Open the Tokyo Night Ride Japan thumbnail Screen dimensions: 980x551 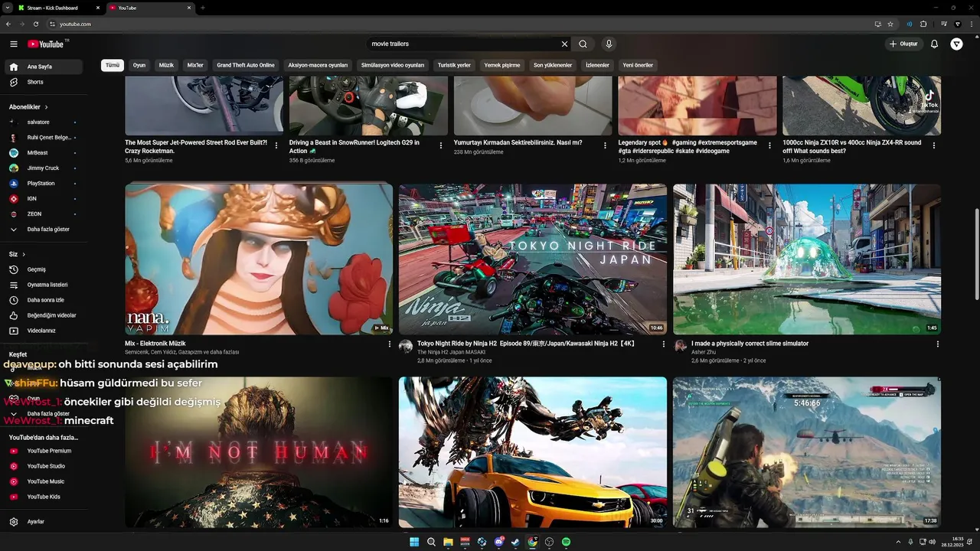point(533,259)
